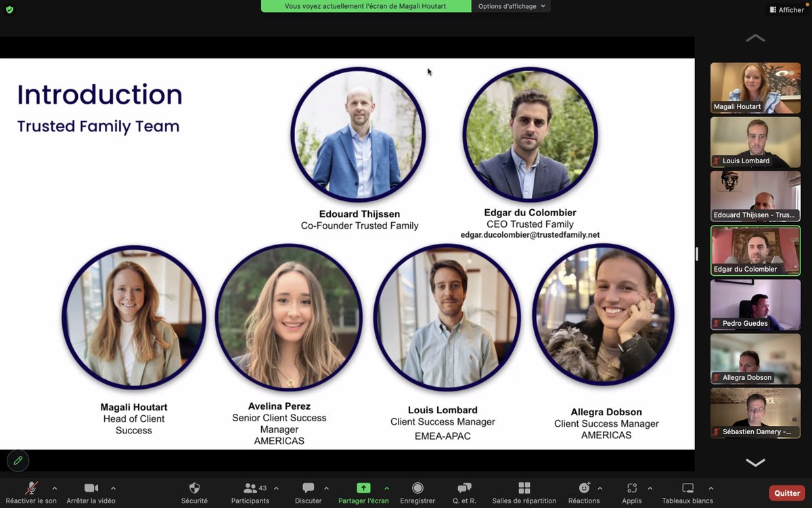Click the Afficher view button
Screen dimensions: 812x508
(786, 9)
